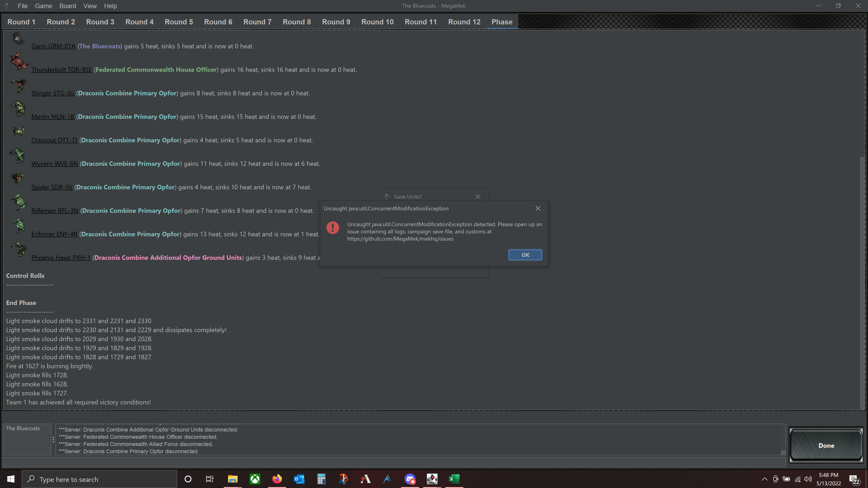Open Xbox app from the taskbar

[x=255, y=479]
